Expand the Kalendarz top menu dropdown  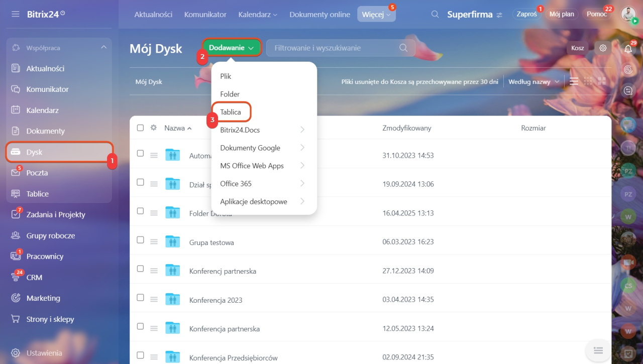coord(258,15)
